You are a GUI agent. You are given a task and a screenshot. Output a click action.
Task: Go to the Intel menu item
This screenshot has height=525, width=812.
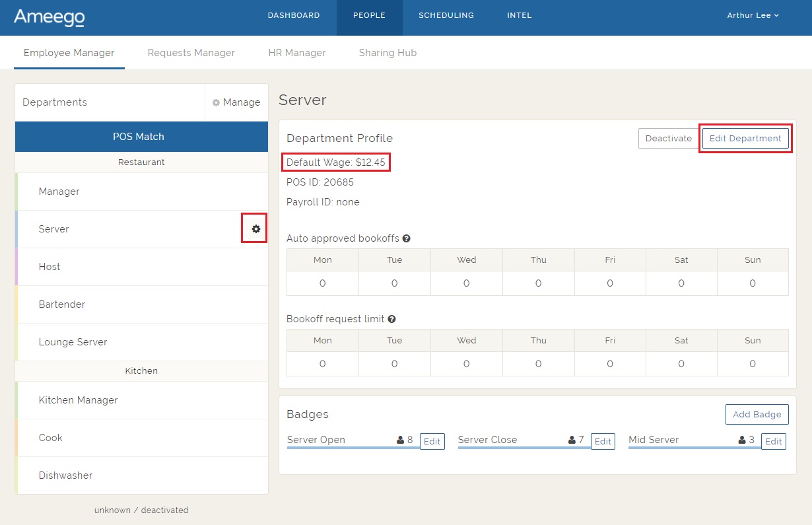point(519,16)
